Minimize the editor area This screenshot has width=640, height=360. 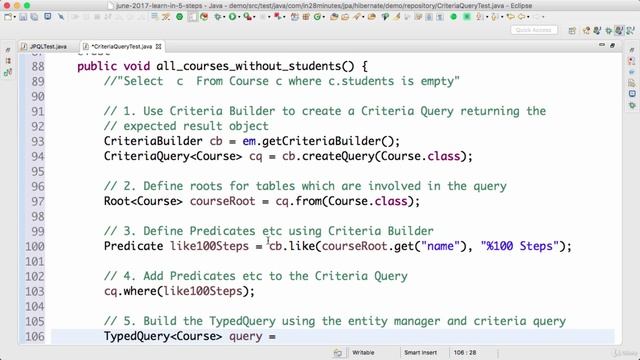pos(602,45)
